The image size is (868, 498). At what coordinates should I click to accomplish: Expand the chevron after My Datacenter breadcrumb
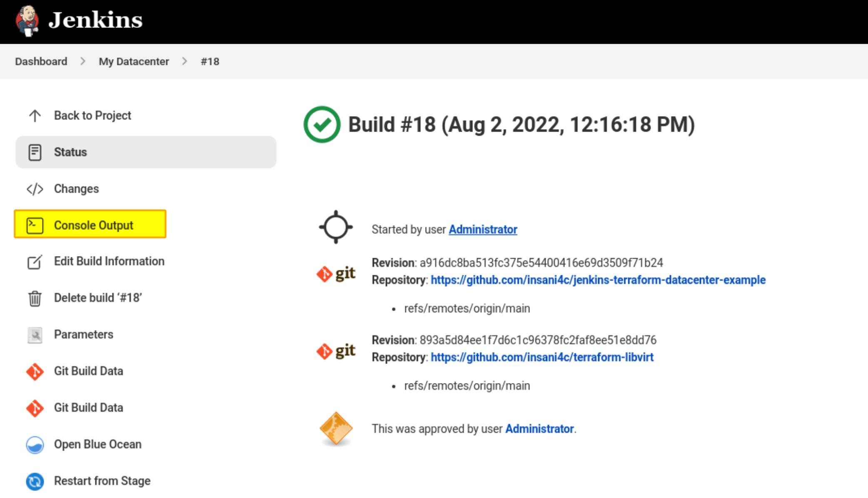point(184,61)
